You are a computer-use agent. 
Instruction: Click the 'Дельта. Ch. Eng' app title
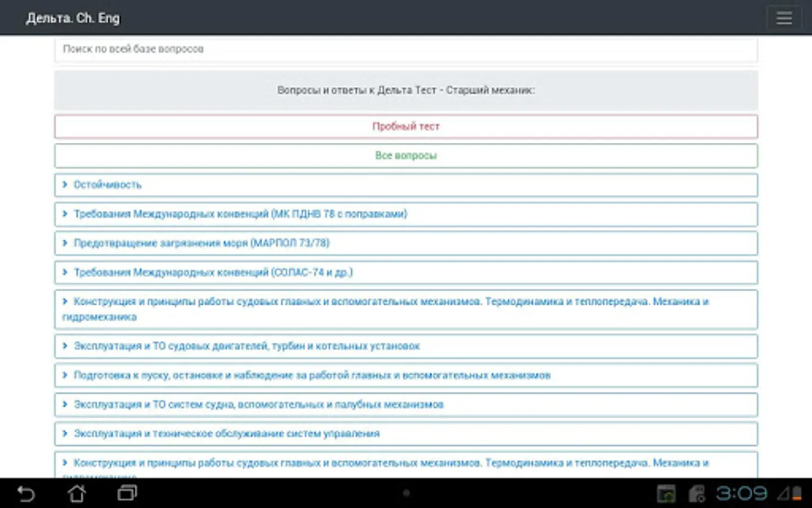click(73, 18)
